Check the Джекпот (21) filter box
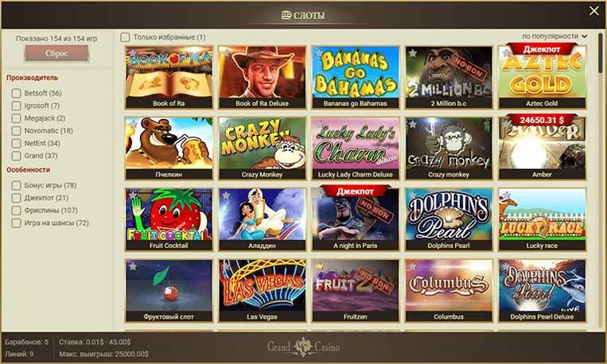Screen dimensions: 607x364 16,198
